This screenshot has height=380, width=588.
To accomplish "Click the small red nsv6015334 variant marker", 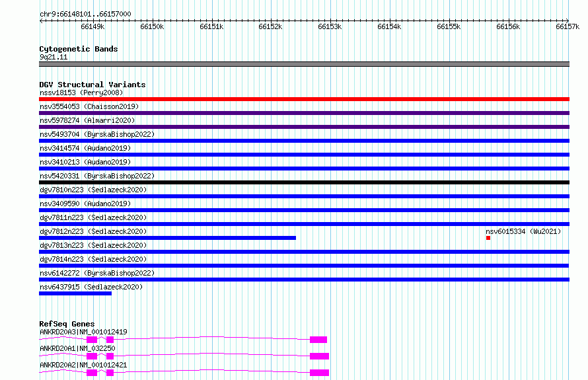I will point(488,238).
